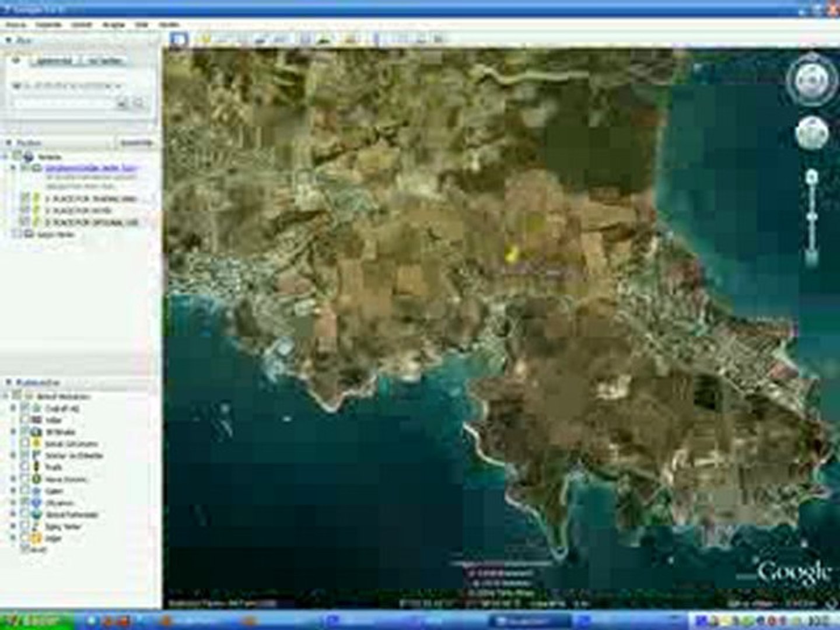Open the planet switcher toolbar icon

pyautogui.click(x=350, y=40)
